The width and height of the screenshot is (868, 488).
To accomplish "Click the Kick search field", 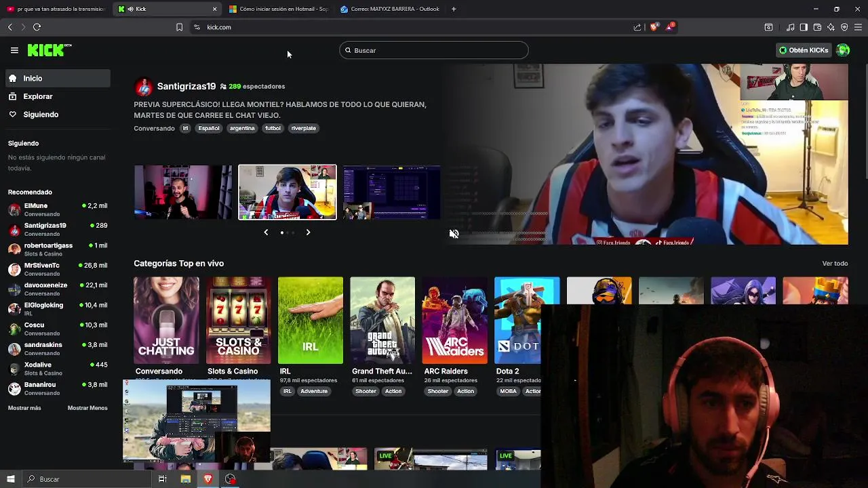I will coord(434,50).
